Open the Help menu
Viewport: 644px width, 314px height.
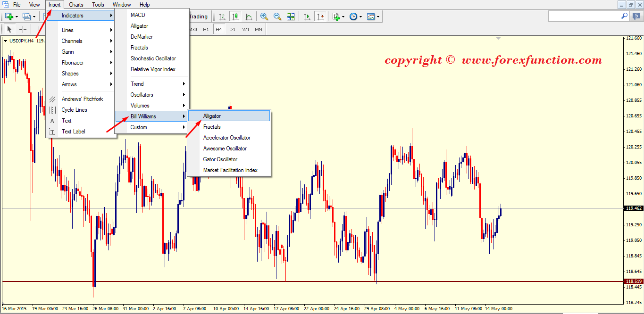tap(145, 5)
